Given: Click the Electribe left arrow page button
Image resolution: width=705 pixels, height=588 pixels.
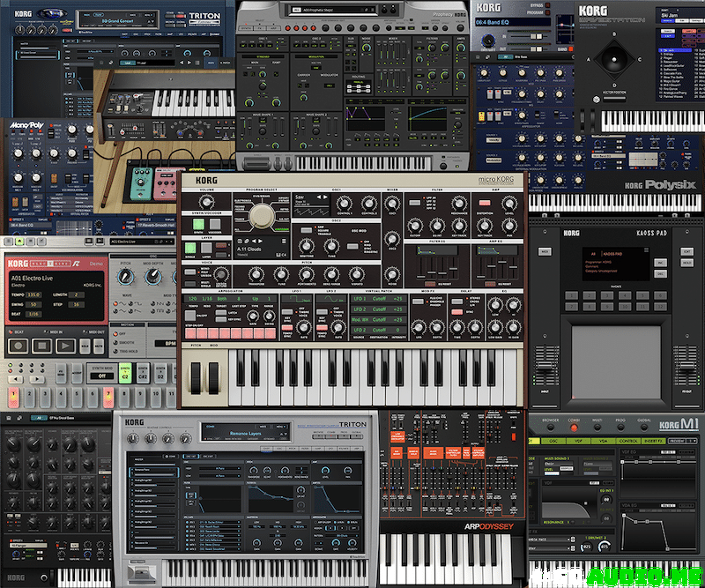Looking at the screenshot, I should [x=16, y=379].
